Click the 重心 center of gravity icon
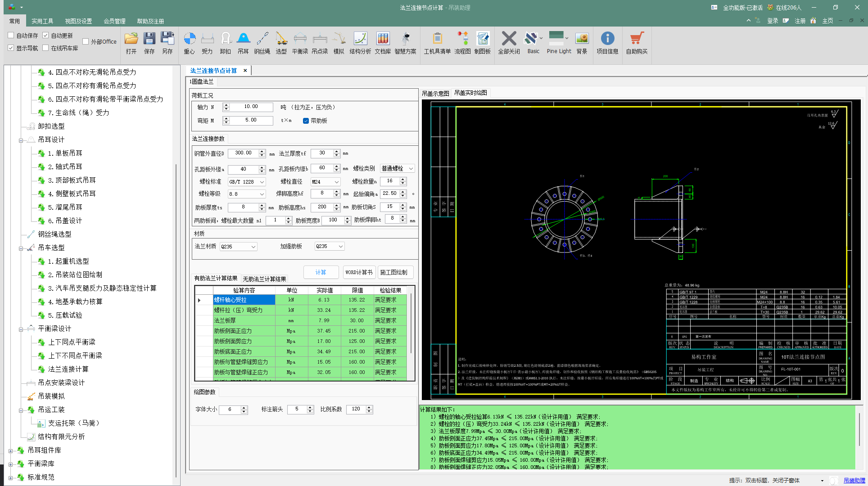 pos(190,39)
